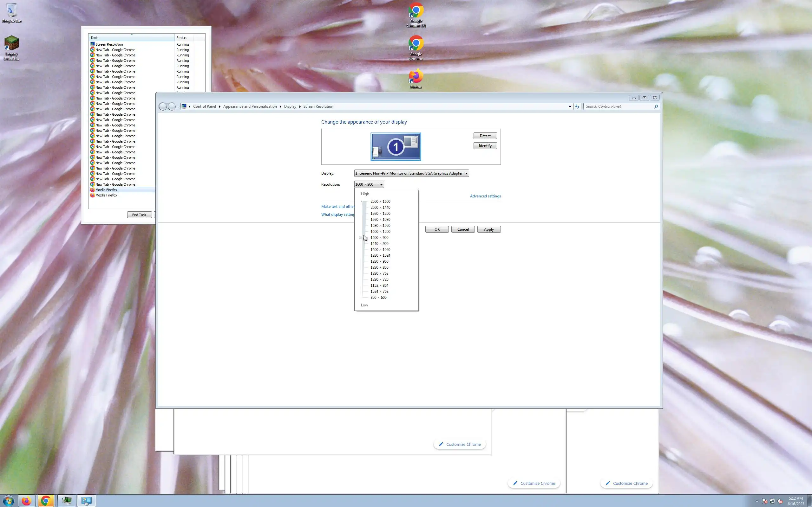Click the Control Panel refresh icon
Screen dimensions: 812x507
[577, 107]
